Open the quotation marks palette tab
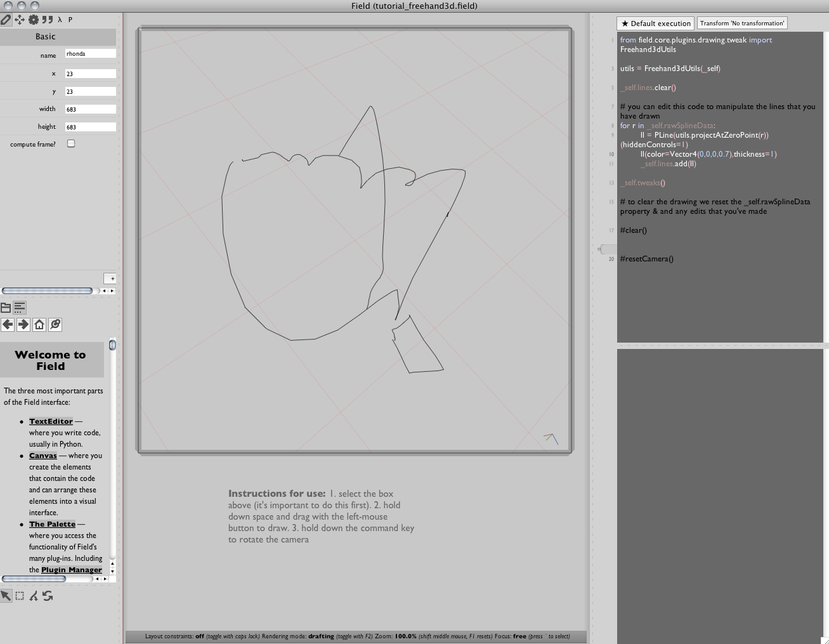This screenshot has height=644, width=829. point(48,20)
